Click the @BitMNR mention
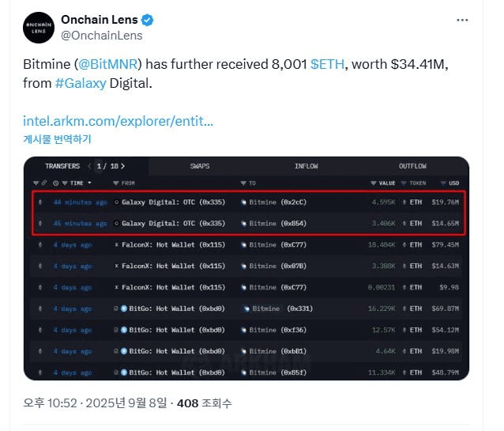 click(x=107, y=64)
